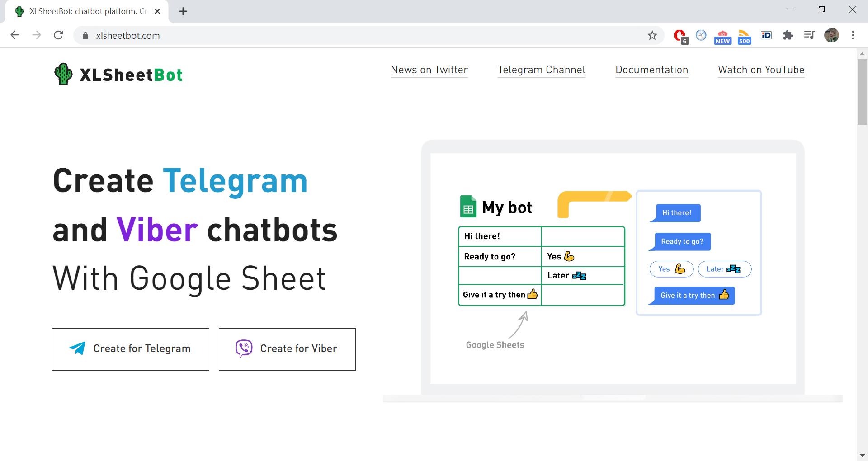Click the page scrollbar down arrow
Screen dimensions: 868x461
862,455
